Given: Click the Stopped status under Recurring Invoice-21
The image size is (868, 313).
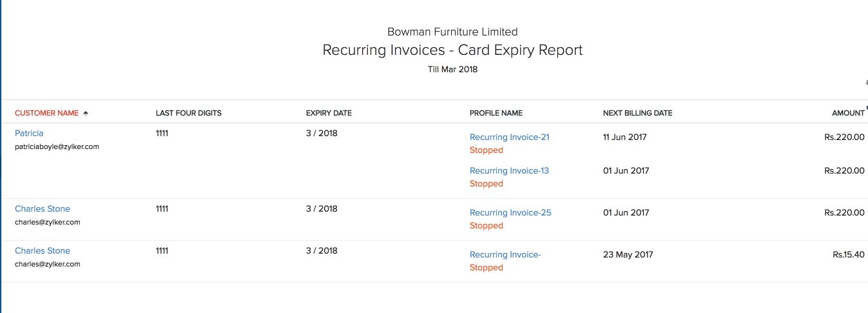Looking at the screenshot, I should coord(486,150).
